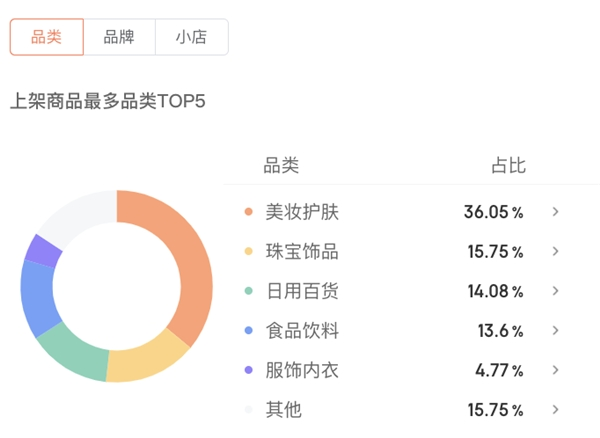
Task: Select the small purple donut chart segment
Action: (43, 249)
